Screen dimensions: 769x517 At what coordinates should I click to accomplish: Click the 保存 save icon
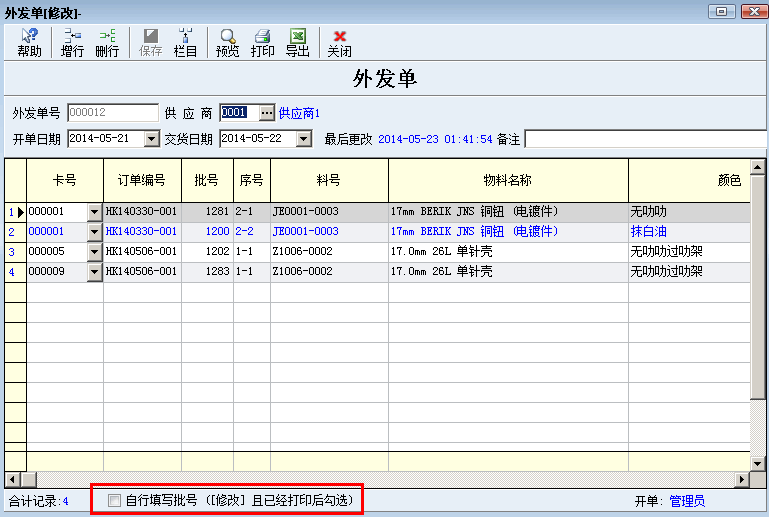coord(150,43)
